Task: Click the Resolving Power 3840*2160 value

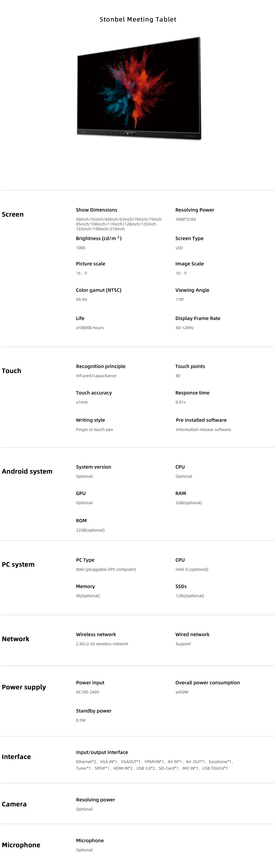Action: coord(185,219)
